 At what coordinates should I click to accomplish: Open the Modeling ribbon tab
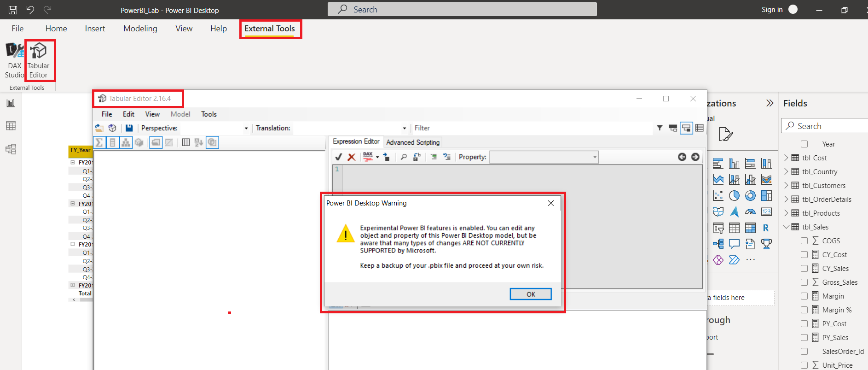point(140,29)
